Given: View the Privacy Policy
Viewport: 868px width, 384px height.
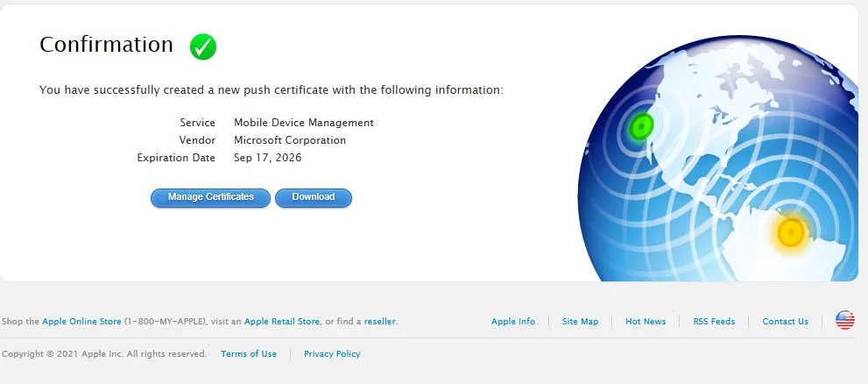Looking at the screenshot, I should coord(332,354).
